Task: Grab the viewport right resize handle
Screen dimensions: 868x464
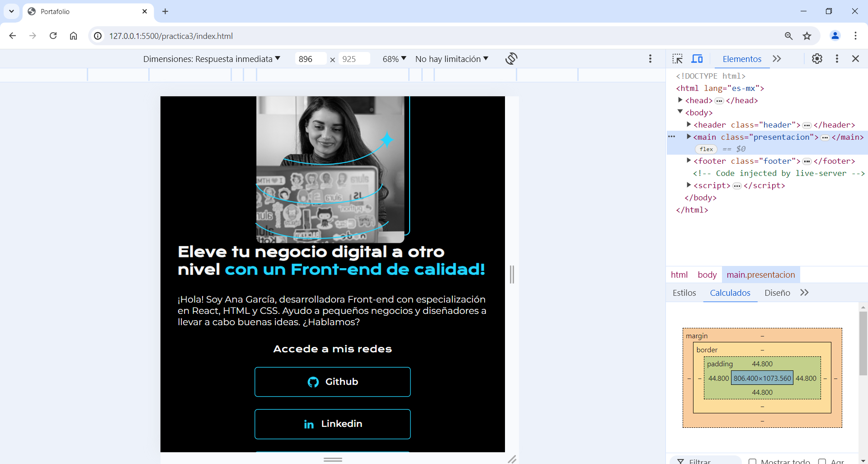Action: [512, 274]
